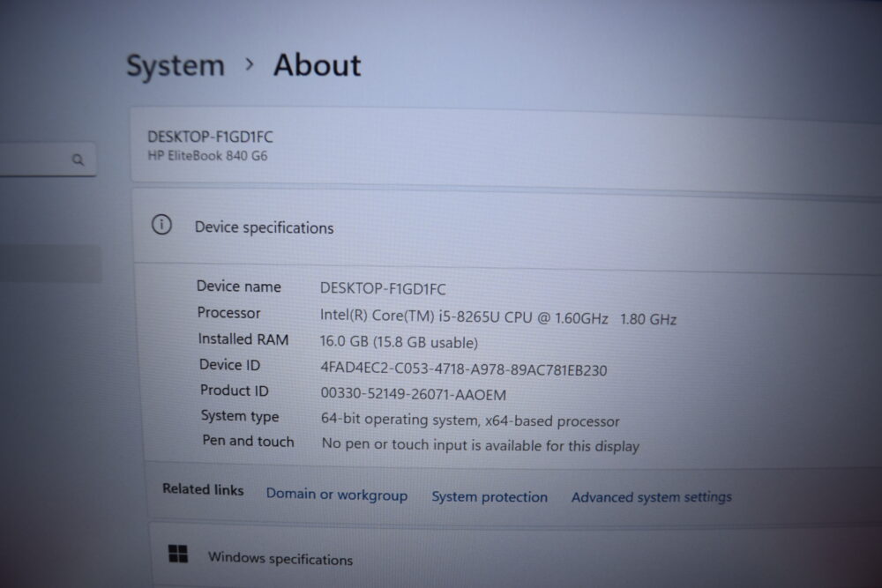
Task: Click the search magnifier icon
Action: [78, 160]
